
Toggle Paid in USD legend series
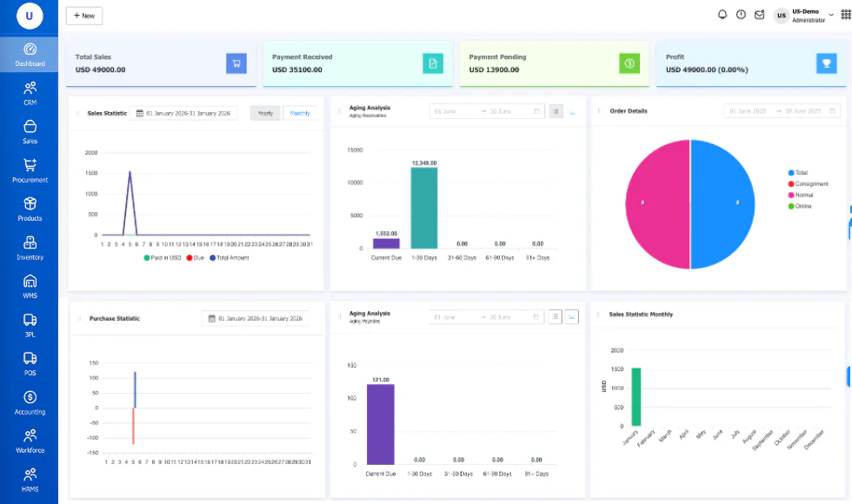[x=162, y=258]
